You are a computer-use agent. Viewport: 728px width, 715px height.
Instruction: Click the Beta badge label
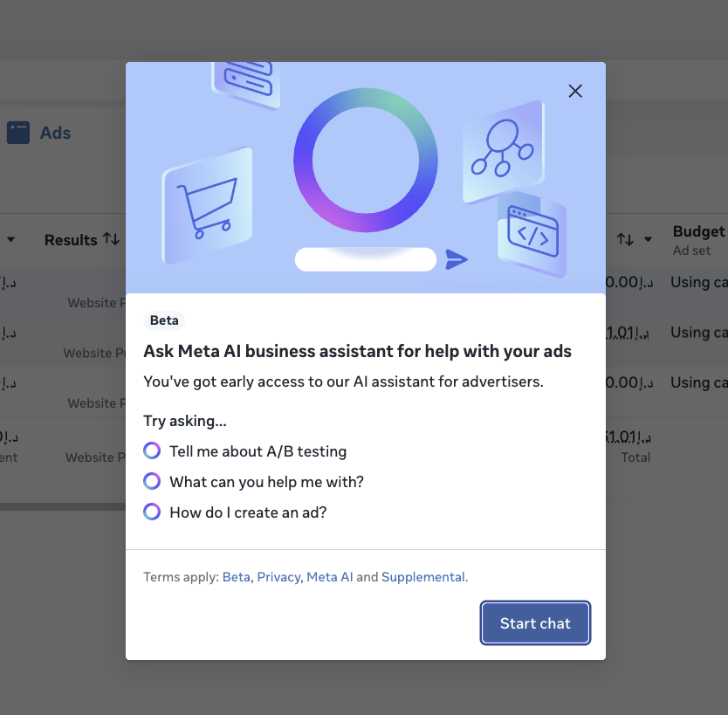pyautogui.click(x=164, y=320)
